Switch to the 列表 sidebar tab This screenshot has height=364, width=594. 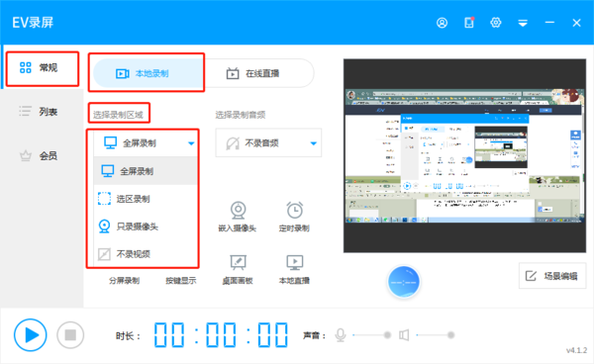[x=42, y=112]
